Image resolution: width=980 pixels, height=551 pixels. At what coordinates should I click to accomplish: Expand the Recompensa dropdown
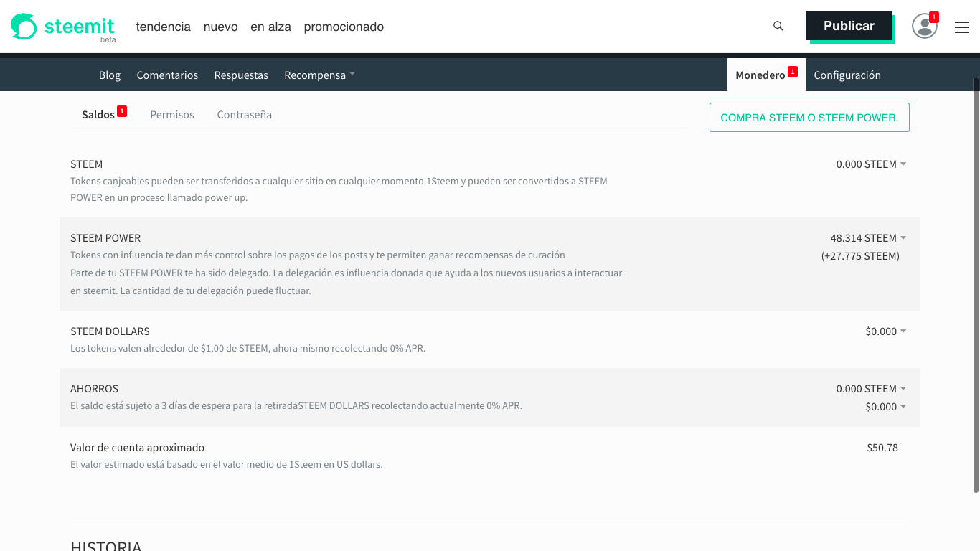(x=319, y=75)
